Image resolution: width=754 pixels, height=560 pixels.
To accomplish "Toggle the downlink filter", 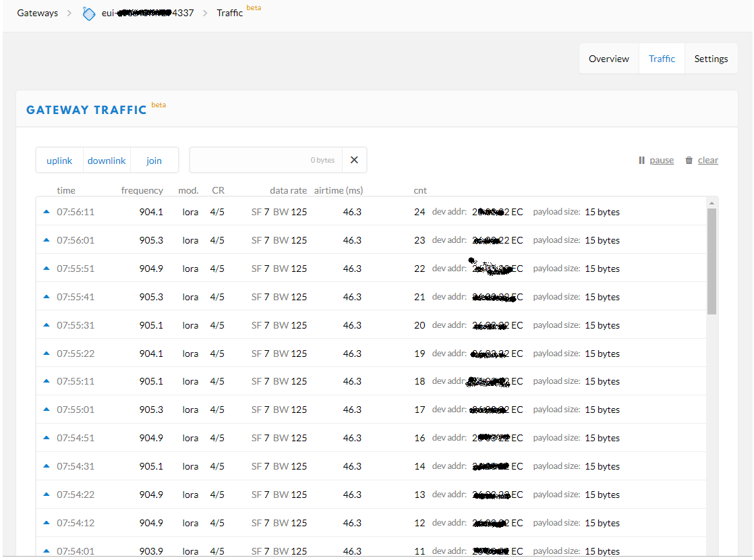I will 107,161.
